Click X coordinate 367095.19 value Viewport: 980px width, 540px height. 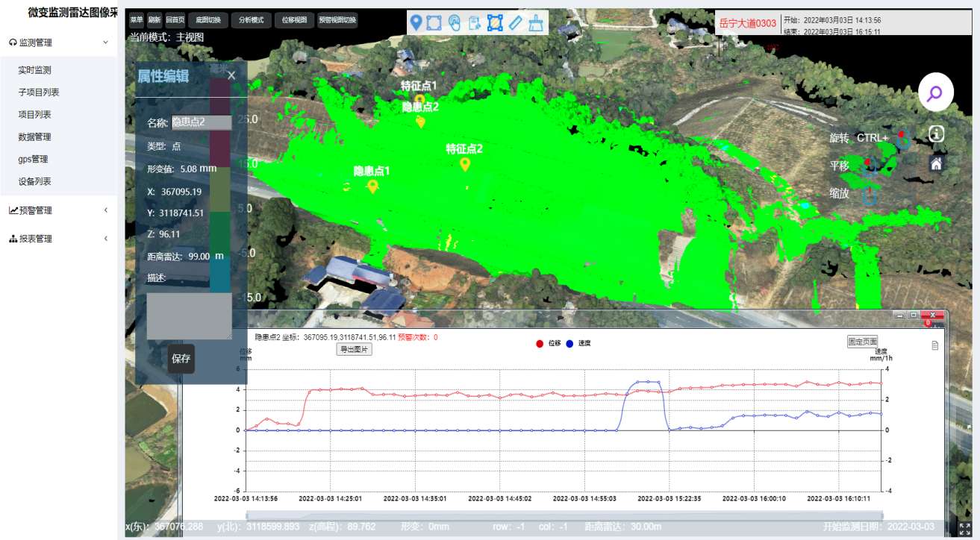[x=181, y=192]
